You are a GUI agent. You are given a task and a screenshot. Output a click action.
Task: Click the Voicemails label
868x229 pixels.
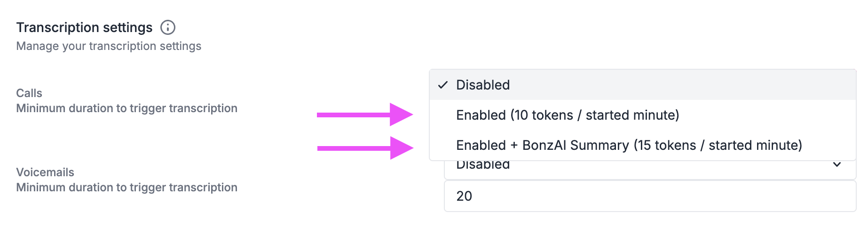point(45,172)
